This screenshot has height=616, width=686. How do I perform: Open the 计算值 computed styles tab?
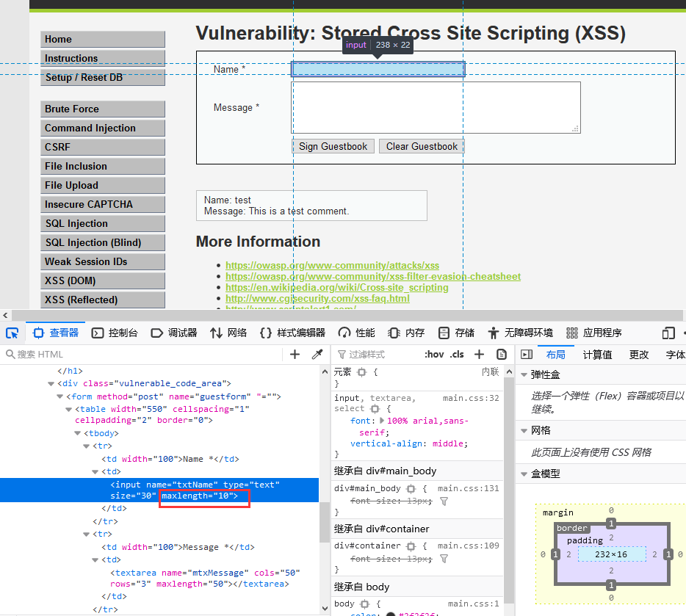coord(597,354)
